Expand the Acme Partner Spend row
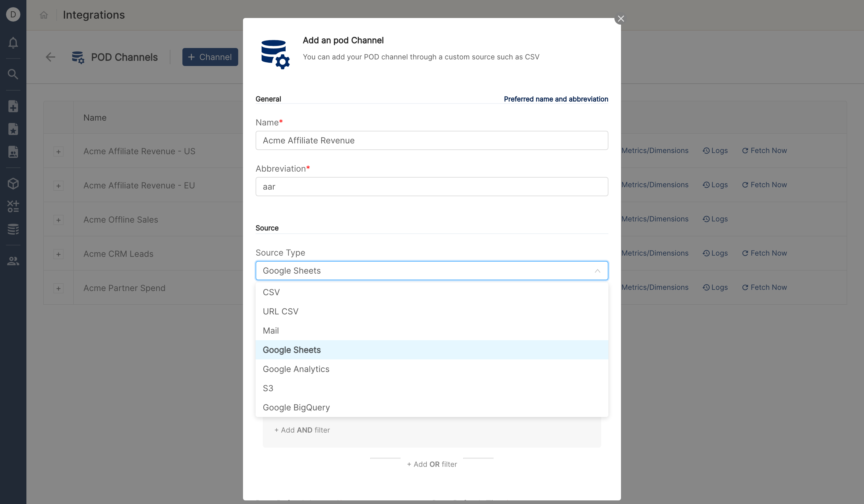The width and height of the screenshot is (864, 504). [58, 288]
